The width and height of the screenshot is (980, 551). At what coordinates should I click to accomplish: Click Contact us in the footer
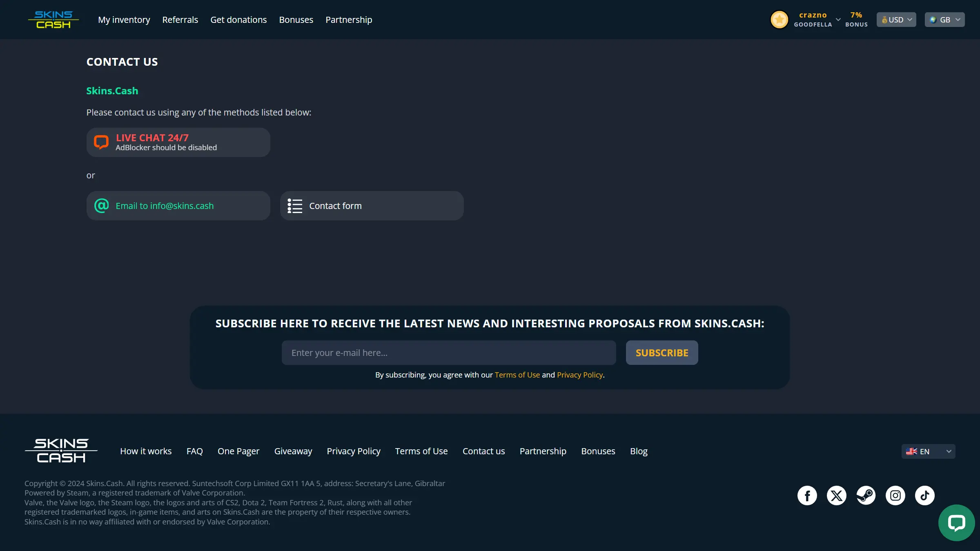coord(484,451)
